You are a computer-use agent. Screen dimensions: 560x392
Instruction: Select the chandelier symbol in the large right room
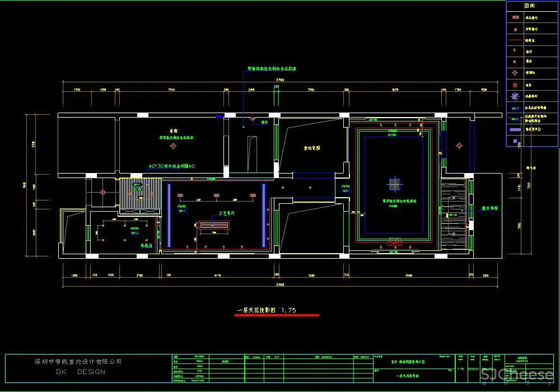click(395, 183)
